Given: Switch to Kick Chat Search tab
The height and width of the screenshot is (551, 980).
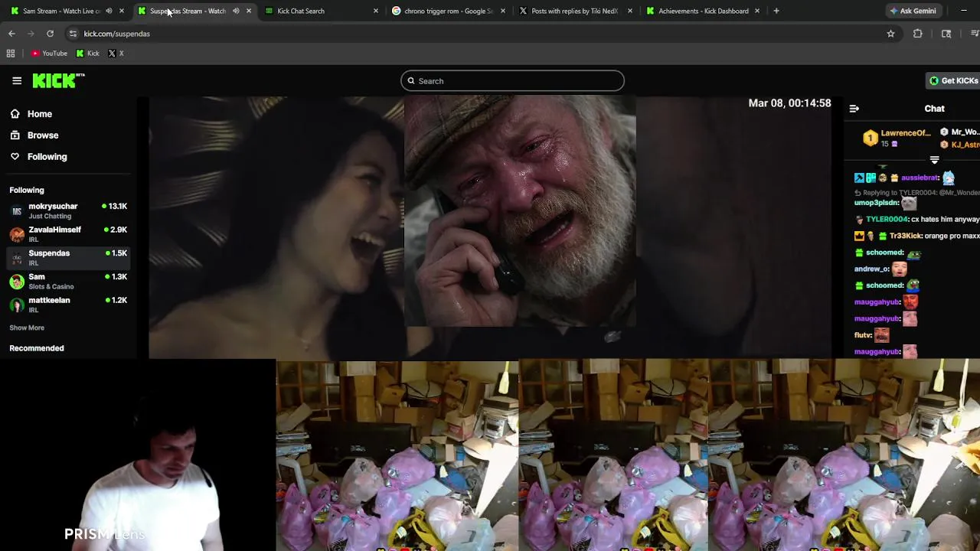Looking at the screenshot, I should coord(322,11).
